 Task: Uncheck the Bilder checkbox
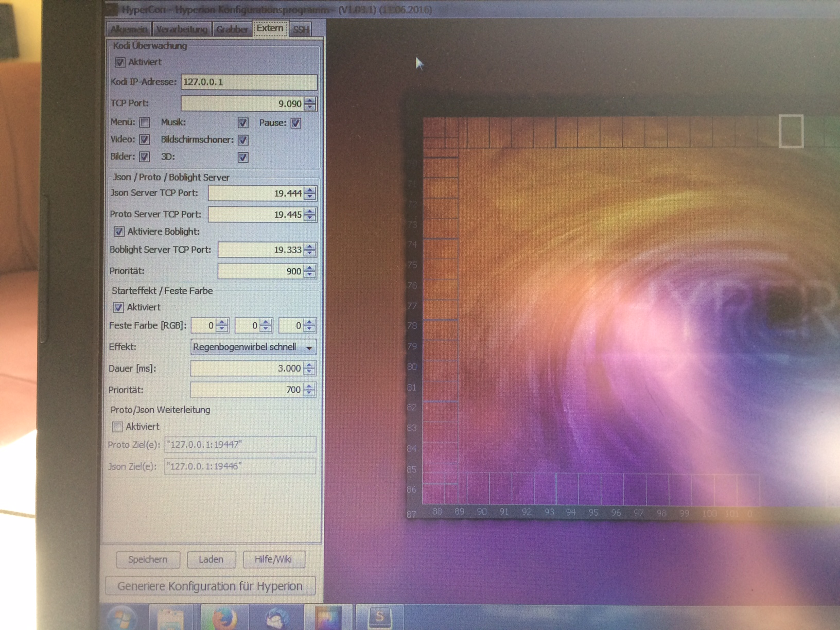click(x=145, y=156)
